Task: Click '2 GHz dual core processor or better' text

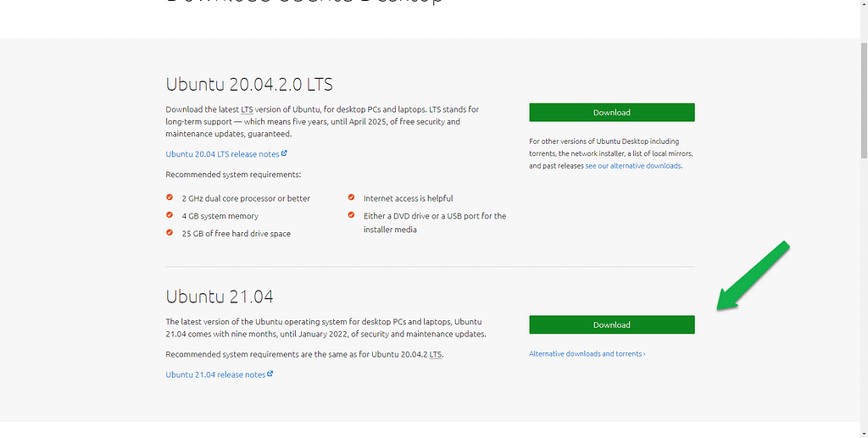Action: 246,198
